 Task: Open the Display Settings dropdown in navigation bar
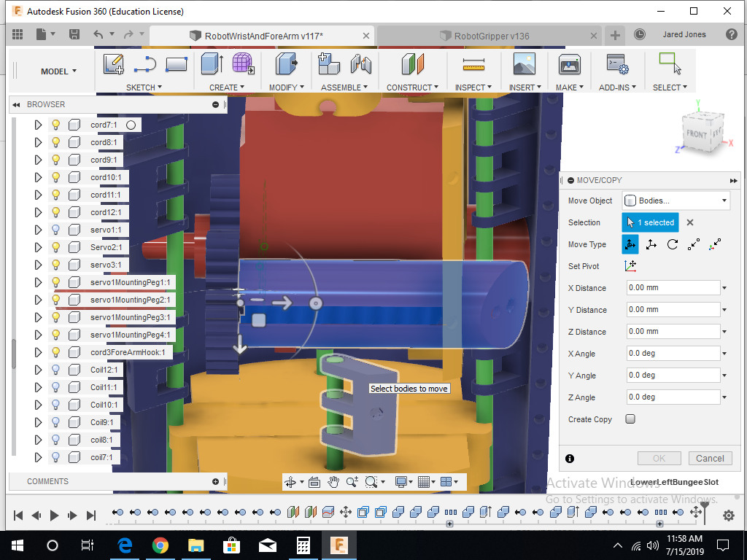tap(405, 483)
